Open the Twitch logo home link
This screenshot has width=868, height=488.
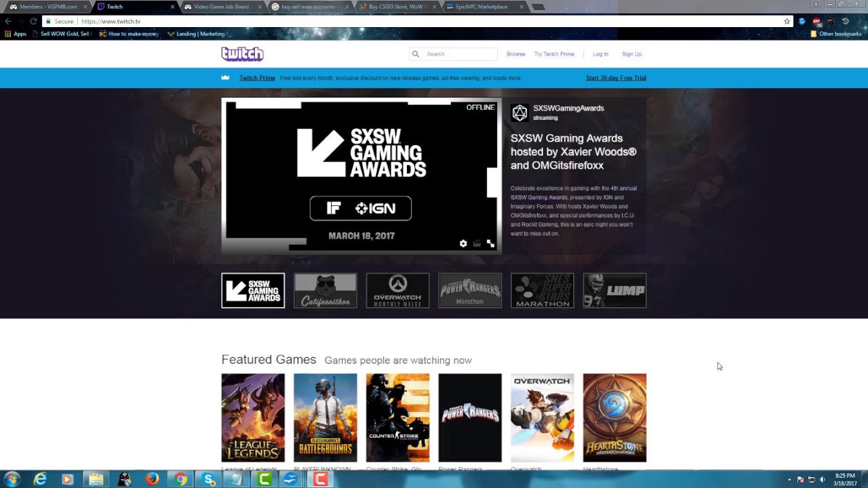[x=242, y=54]
